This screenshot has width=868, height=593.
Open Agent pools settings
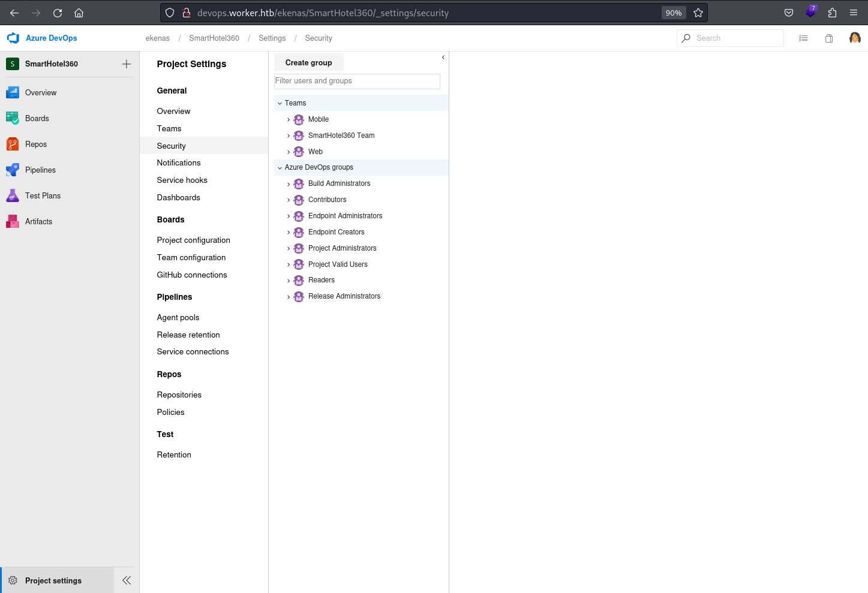178,317
